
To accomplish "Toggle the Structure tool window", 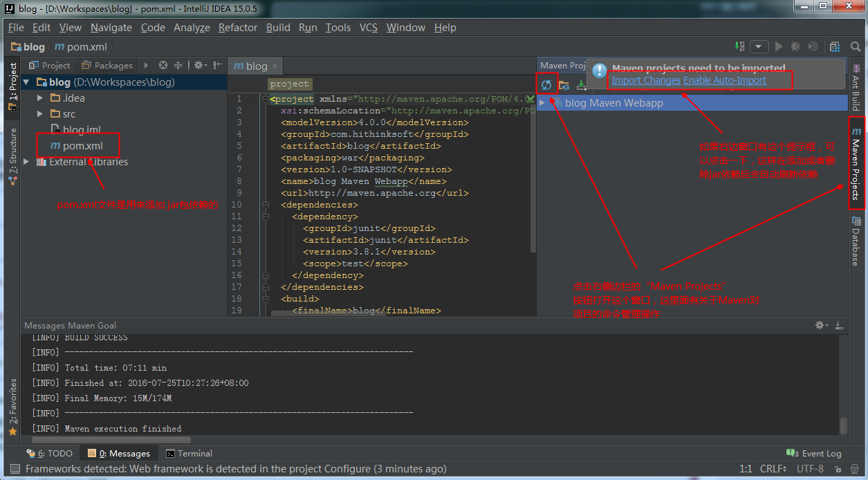I will (x=12, y=156).
